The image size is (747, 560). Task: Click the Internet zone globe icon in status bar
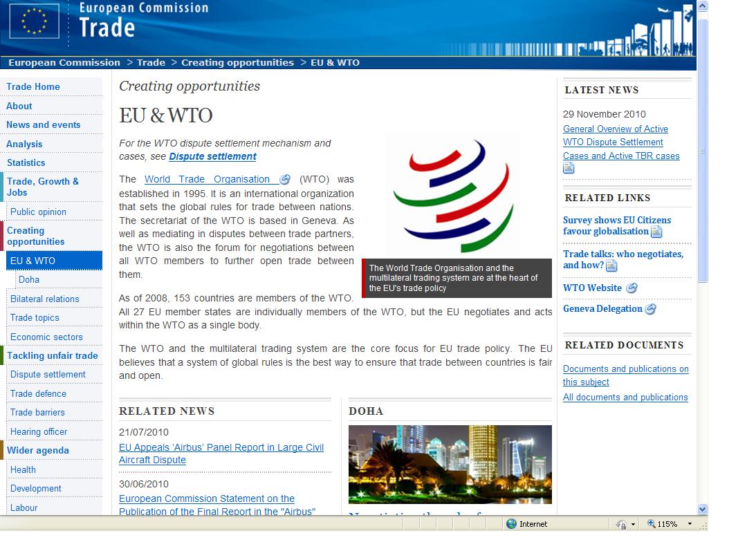click(x=512, y=524)
